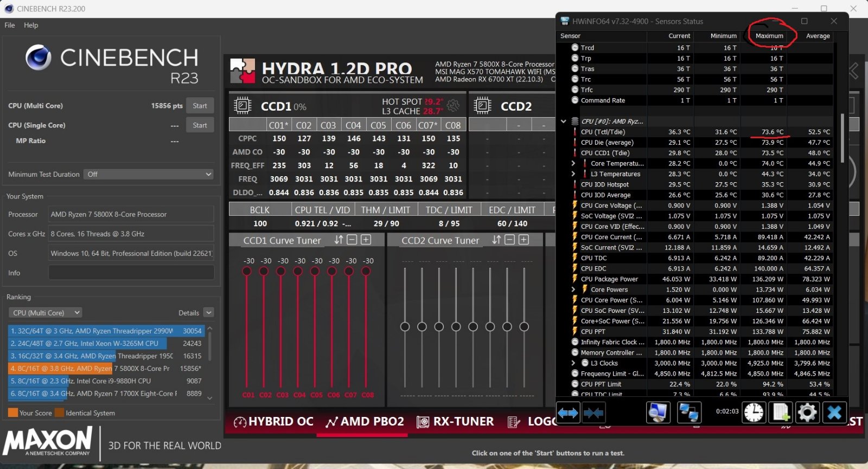Select the Ryzen 7 5800X 15856 ranking entry

tap(106, 368)
